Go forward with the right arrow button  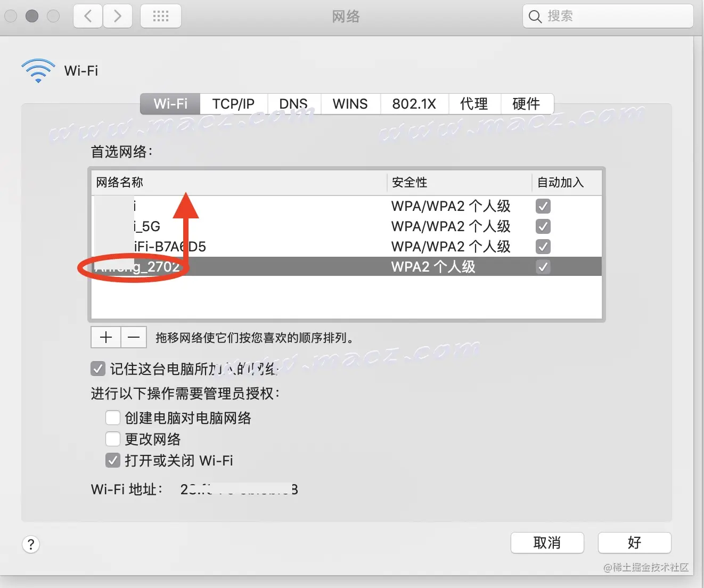pyautogui.click(x=117, y=16)
